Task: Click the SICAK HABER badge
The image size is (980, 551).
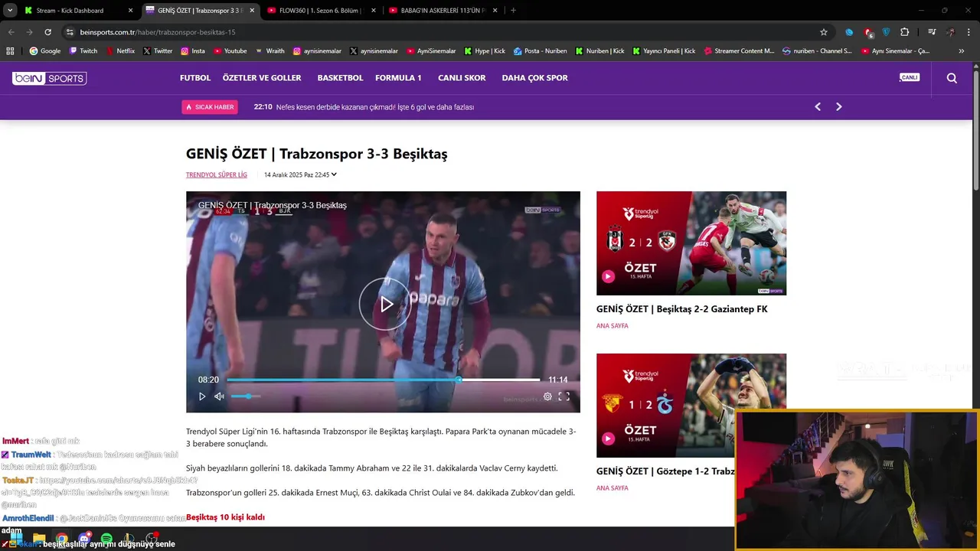Action: (x=210, y=107)
